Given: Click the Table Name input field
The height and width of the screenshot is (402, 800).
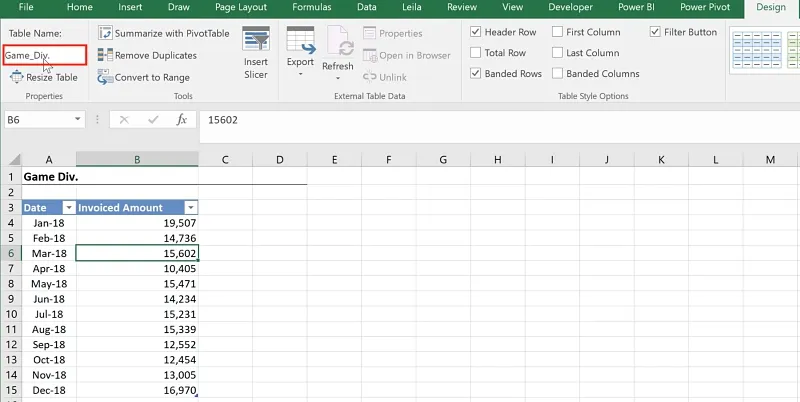Looking at the screenshot, I should (43, 55).
